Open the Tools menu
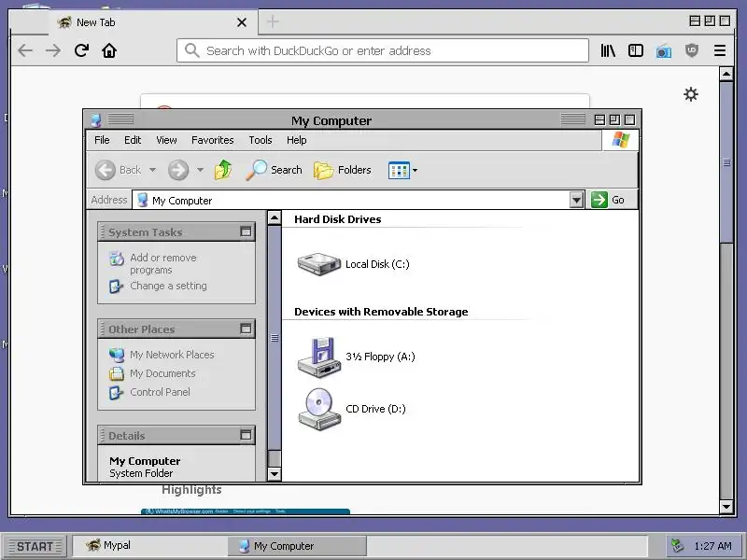 click(261, 140)
